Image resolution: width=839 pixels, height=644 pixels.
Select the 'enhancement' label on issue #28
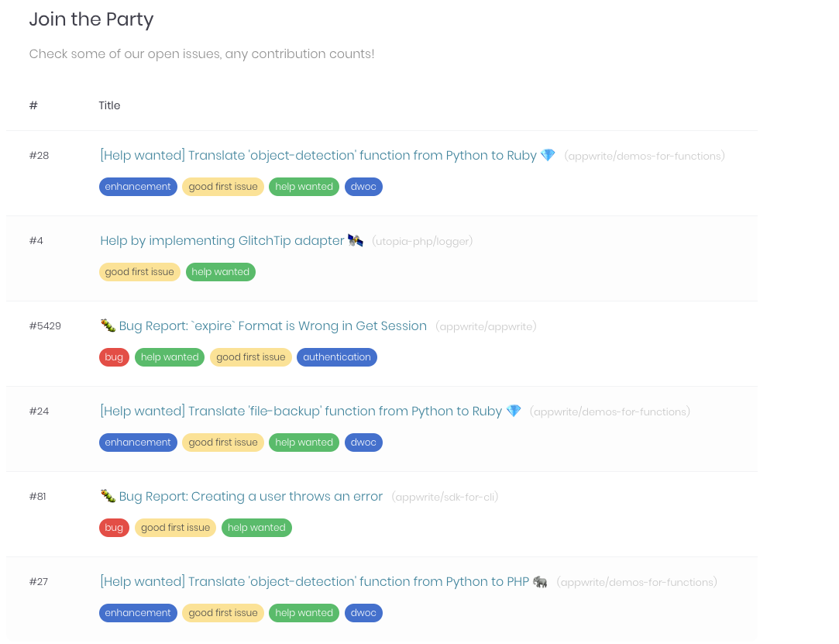(x=138, y=186)
